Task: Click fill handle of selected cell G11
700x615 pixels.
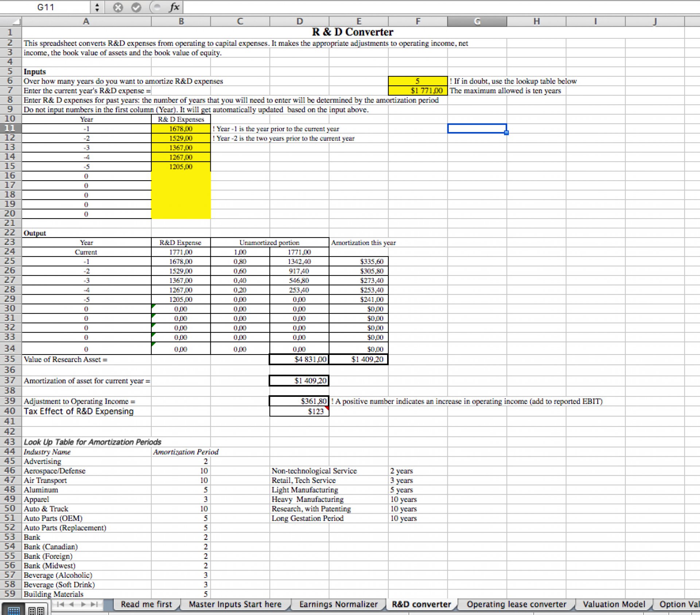Action: (x=506, y=133)
